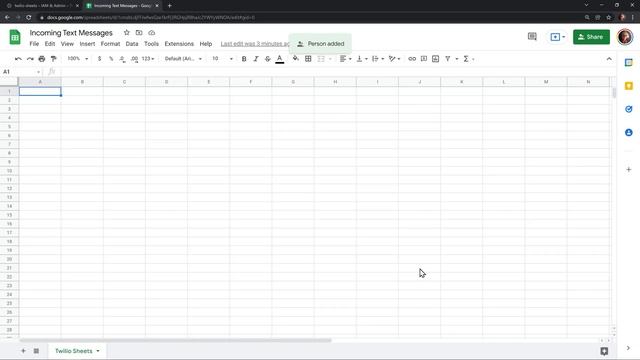Select the Twilio Sheets tab
The height and width of the screenshot is (360, 640).
[73, 351]
